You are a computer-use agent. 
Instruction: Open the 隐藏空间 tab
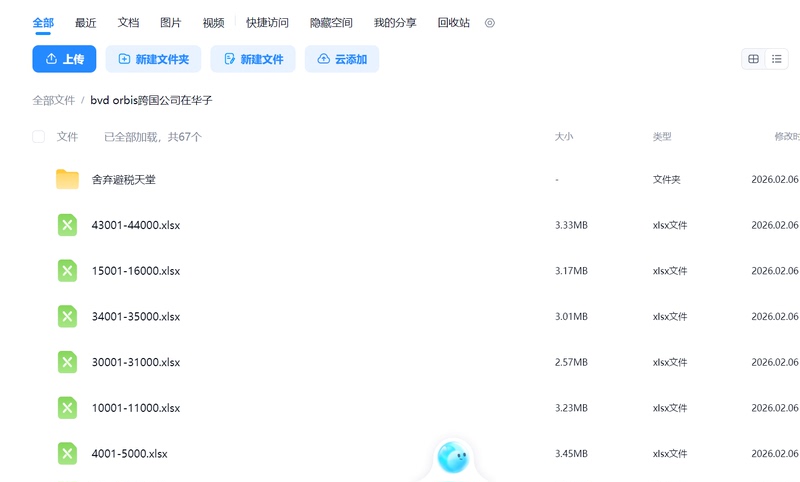click(331, 22)
